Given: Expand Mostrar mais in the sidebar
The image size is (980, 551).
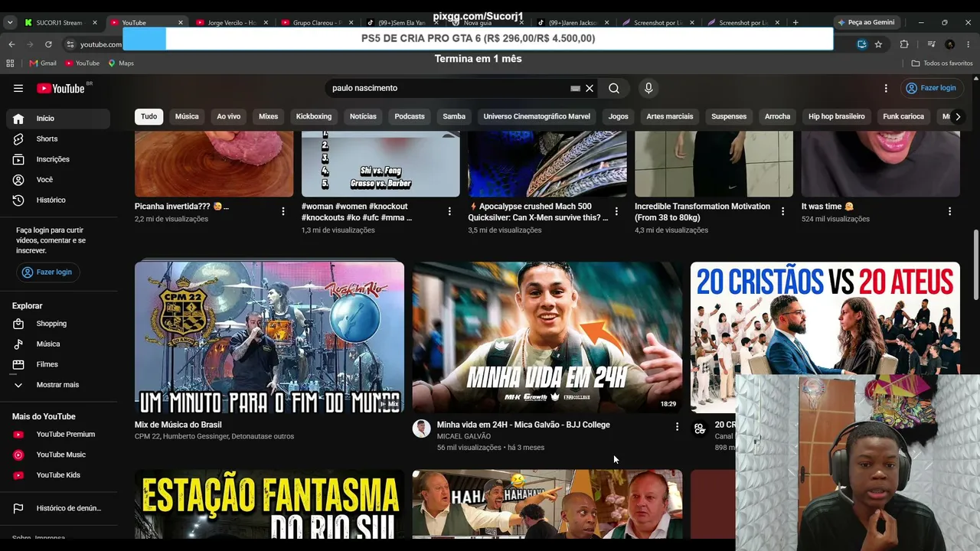Looking at the screenshot, I should click(58, 385).
